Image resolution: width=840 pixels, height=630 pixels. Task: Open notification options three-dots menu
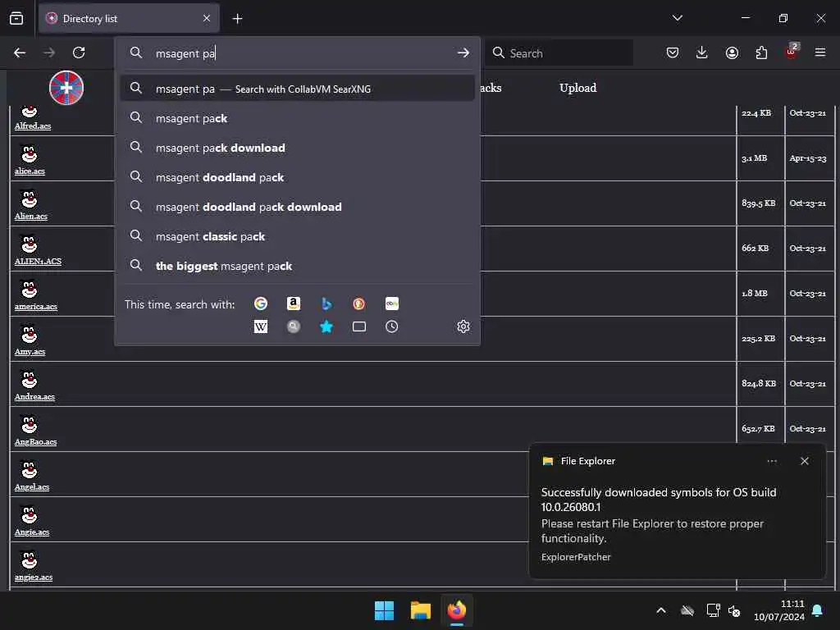coord(772,461)
